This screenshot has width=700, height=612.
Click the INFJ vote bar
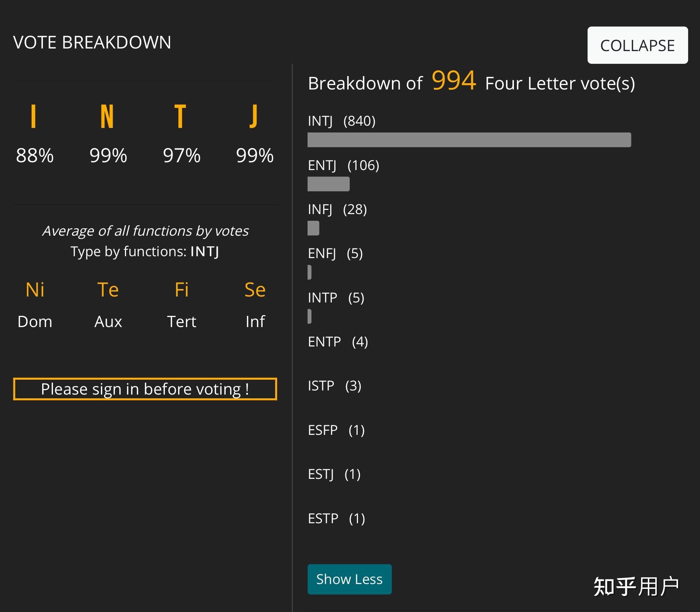tap(313, 228)
